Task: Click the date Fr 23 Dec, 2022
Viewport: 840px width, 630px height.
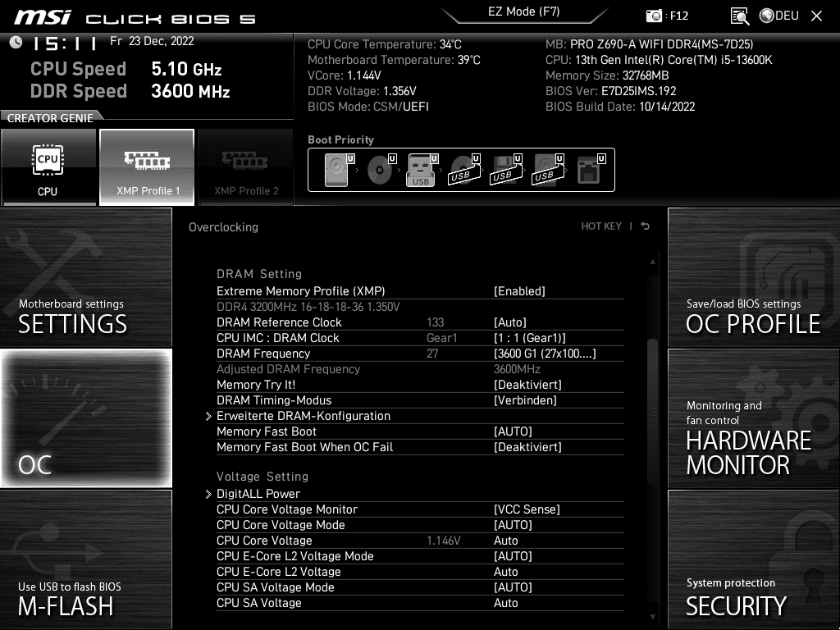Action: [152, 41]
